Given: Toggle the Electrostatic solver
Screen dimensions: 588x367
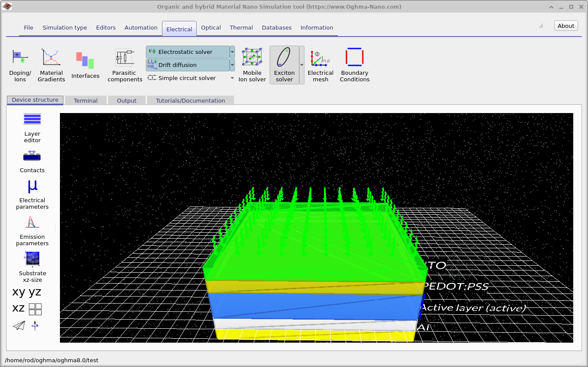Looking at the screenshot, I should (x=188, y=51).
